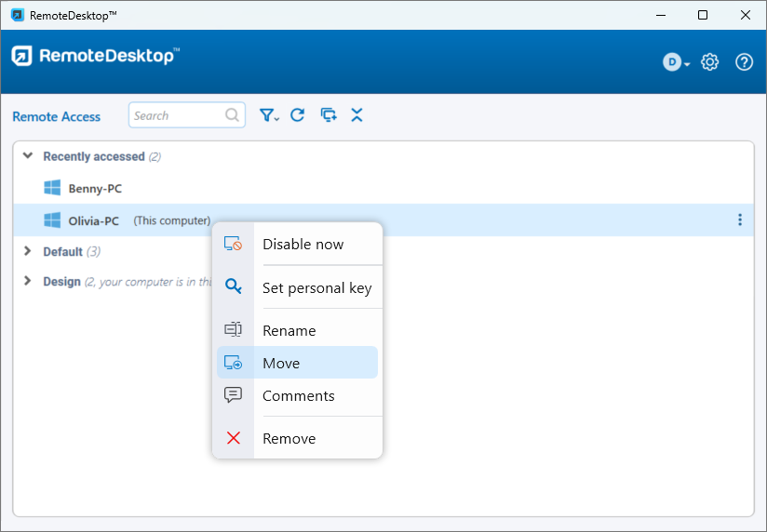Viewport: 767px width, 532px height.
Task: Click the collapse all groups icon
Action: tap(357, 115)
